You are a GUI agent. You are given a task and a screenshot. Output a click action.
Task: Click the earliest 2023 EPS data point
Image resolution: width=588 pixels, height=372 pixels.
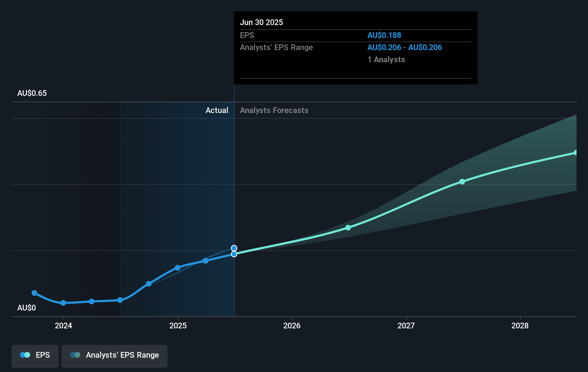[x=34, y=293]
